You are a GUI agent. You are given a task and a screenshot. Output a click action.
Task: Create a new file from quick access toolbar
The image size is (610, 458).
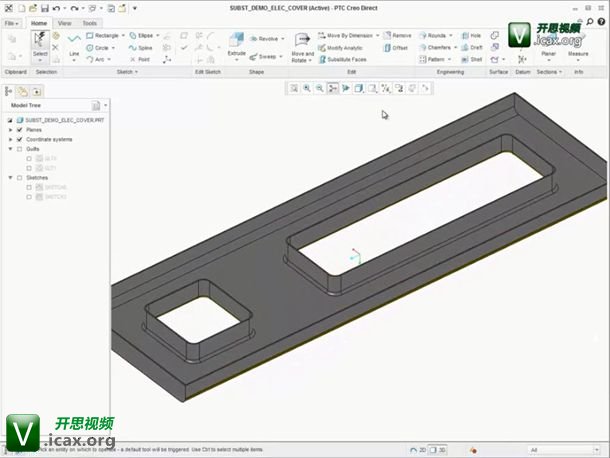pos(22,8)
